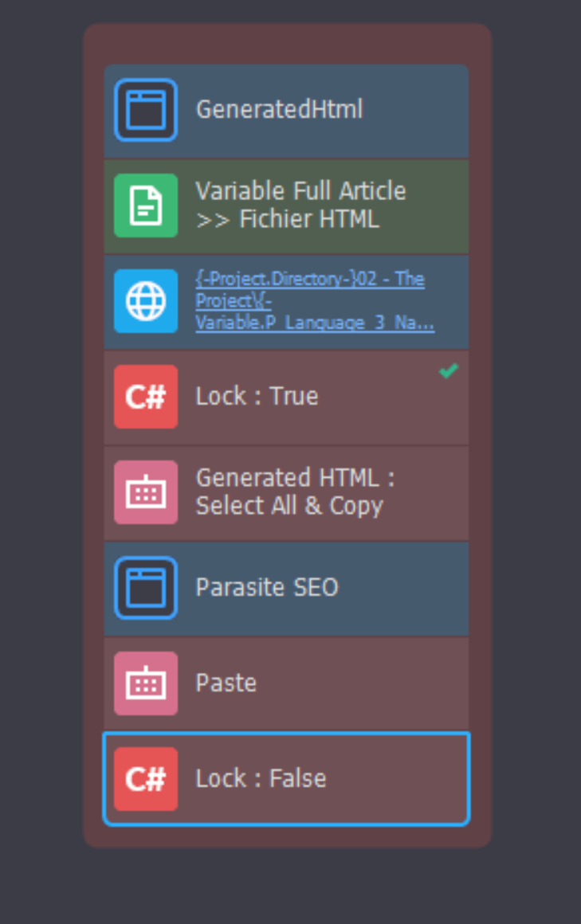Click the green document file icon
This screenshot has width=581, height=924.
(x=146, y=206)
